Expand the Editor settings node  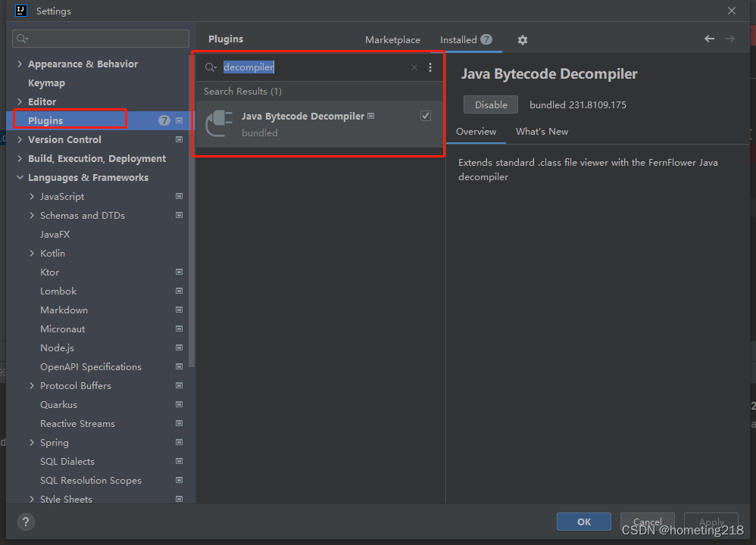[20, 101]
